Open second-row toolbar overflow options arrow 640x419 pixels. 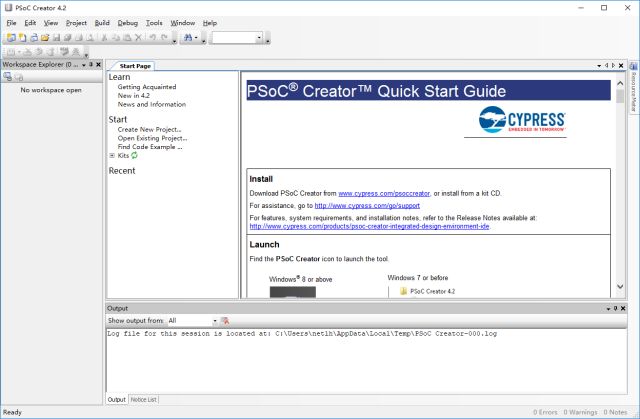86,54
